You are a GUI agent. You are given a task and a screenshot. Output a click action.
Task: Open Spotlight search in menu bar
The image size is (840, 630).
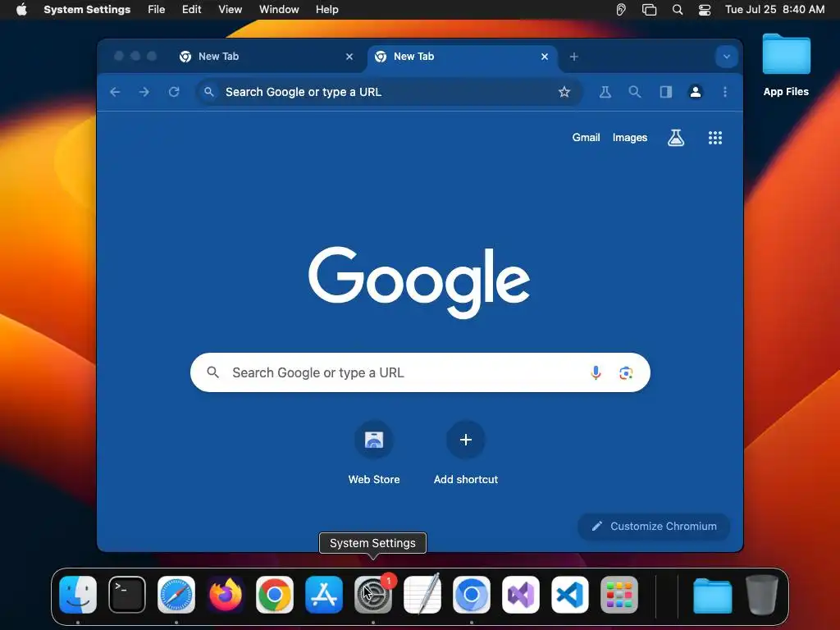tap(677, 10)
